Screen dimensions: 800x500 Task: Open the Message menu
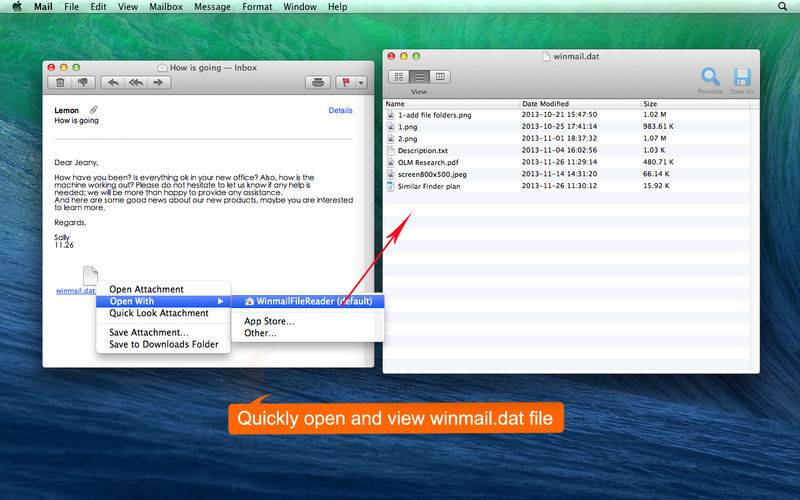pyautogui.click(x=212, y=7)
